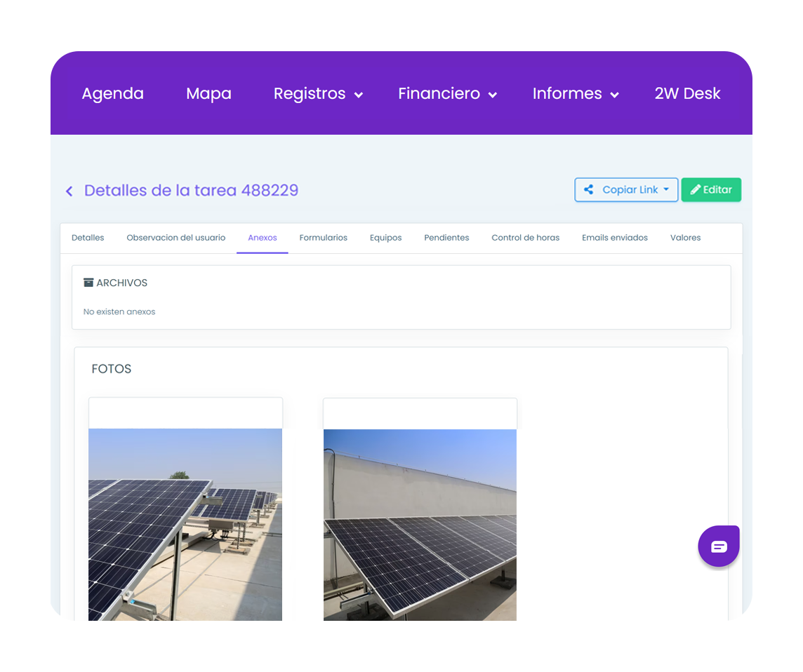This screenshot has height=672, width=803.
Task: Click the share icon in Copiar Link
Action: [589, 189]
